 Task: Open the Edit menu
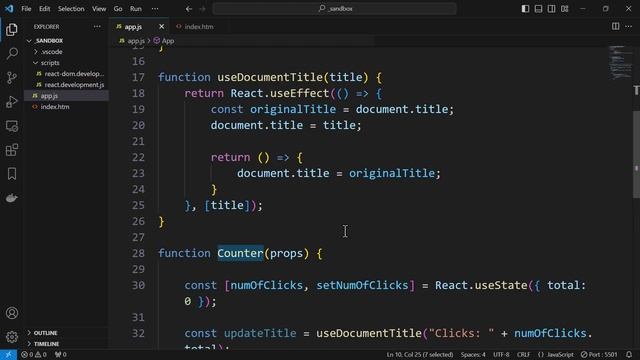(44, 9)
